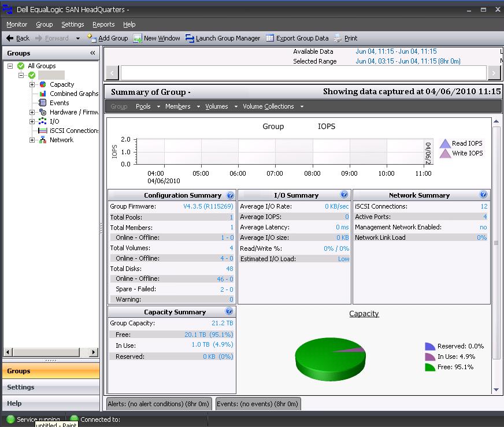The width and height of the screenshot is (504, 427).
Task: Open the Group menu
Action: [x=45, y=24]
